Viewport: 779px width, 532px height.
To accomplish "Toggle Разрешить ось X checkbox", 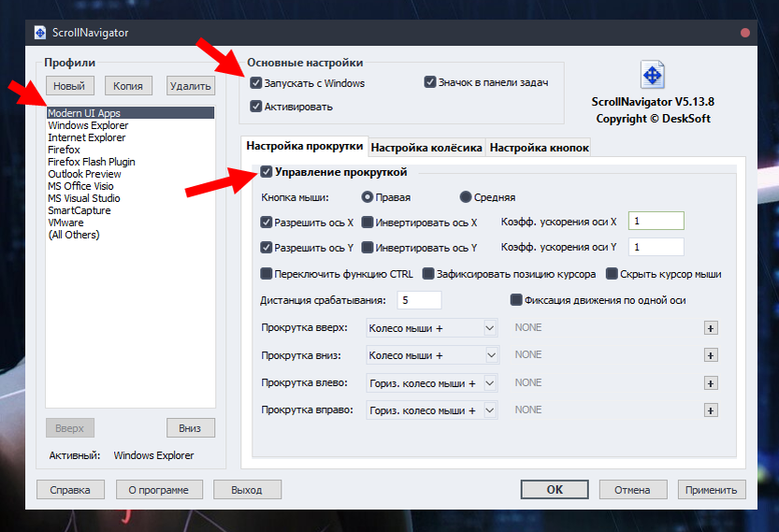I will [267, 222].
